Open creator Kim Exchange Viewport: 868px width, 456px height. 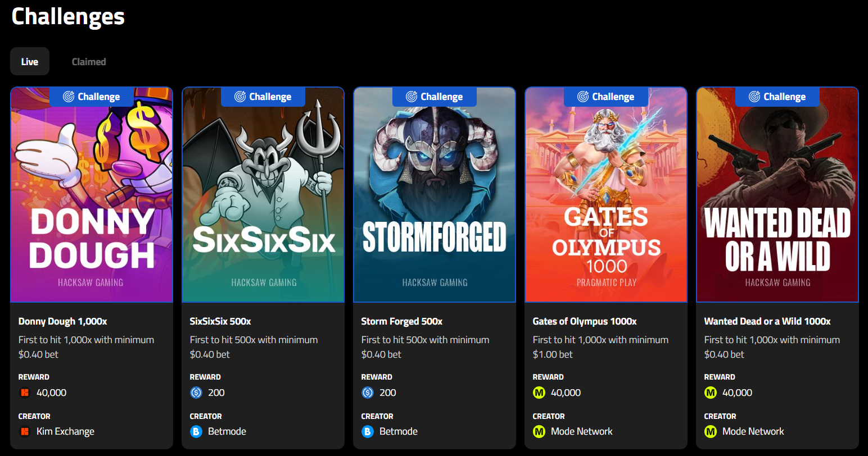pos(65,431)
